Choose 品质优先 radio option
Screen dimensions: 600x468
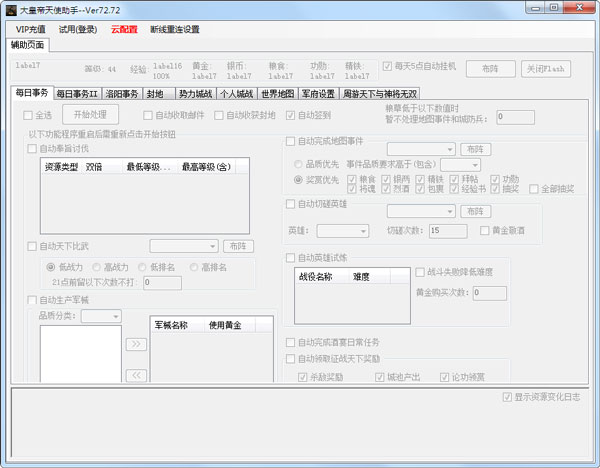tap(299, 164)
